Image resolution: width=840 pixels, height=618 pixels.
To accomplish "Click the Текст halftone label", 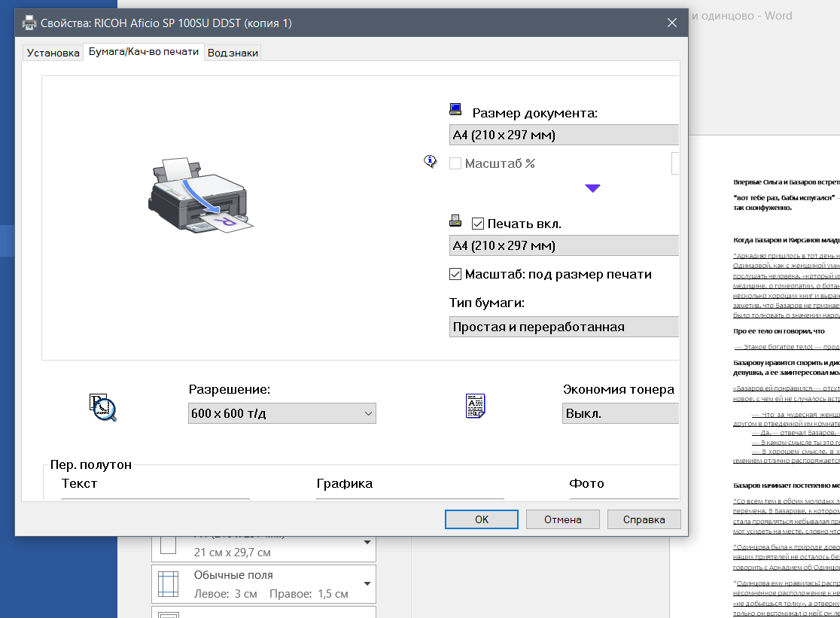I will pyautogui.click(x=79, y=483).
